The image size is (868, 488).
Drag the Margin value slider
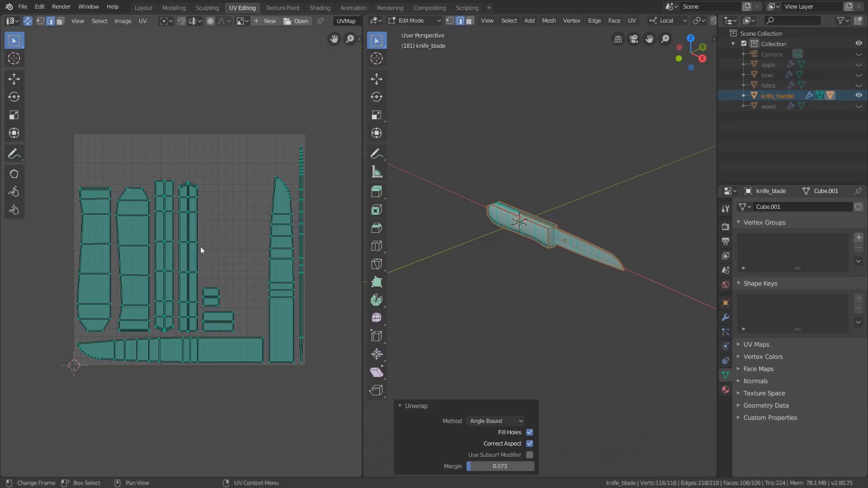pyautogui.click(x=500, y=466)
